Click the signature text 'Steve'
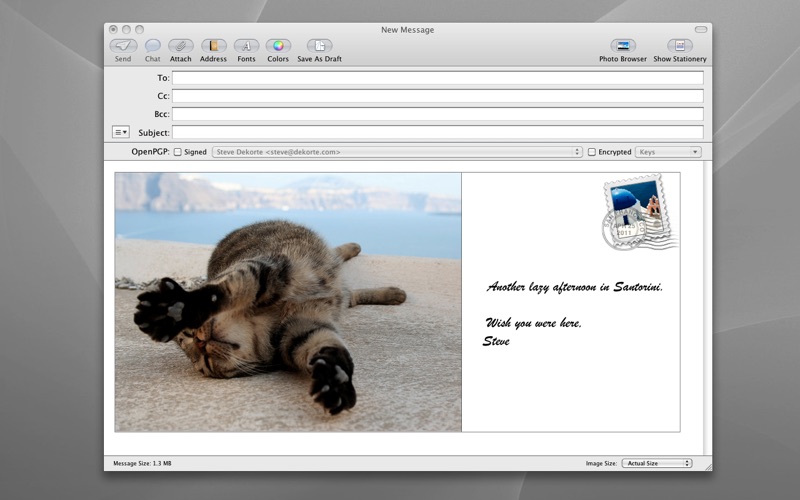800x500 pixels. point(496,341)
